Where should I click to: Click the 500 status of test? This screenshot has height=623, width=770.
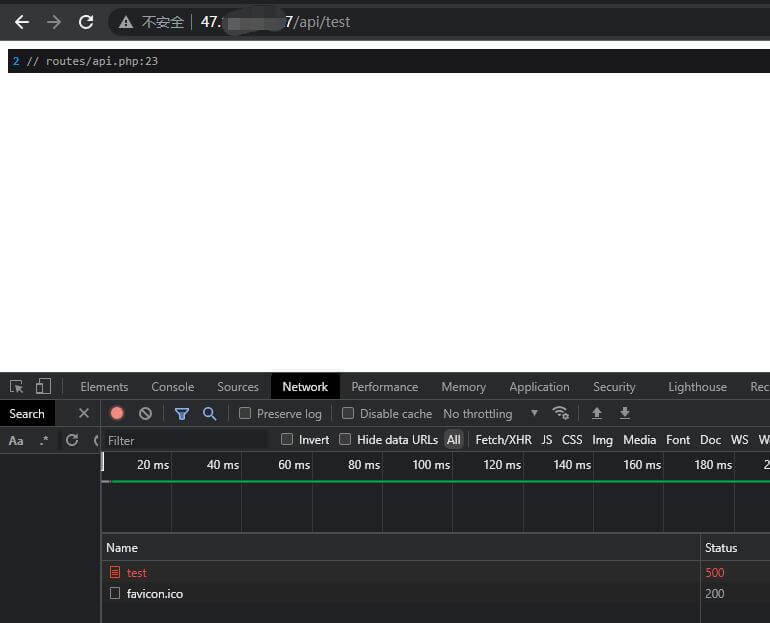715,573
